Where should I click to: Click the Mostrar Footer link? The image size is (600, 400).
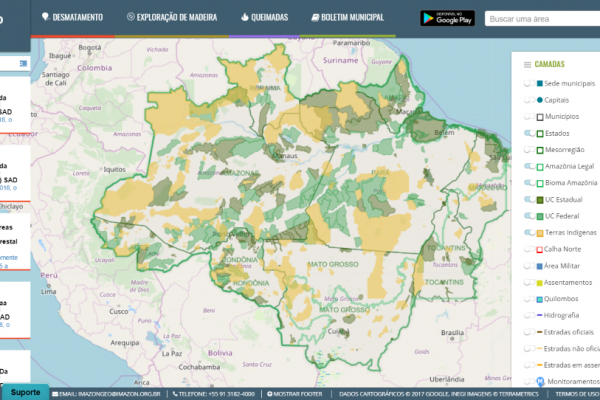point(294,394)
